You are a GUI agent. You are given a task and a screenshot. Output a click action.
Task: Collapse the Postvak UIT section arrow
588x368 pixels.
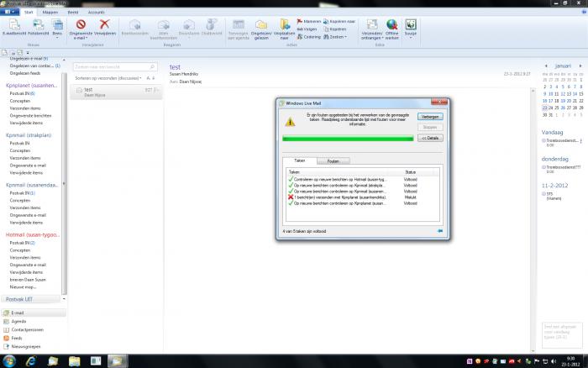(64, 299)
